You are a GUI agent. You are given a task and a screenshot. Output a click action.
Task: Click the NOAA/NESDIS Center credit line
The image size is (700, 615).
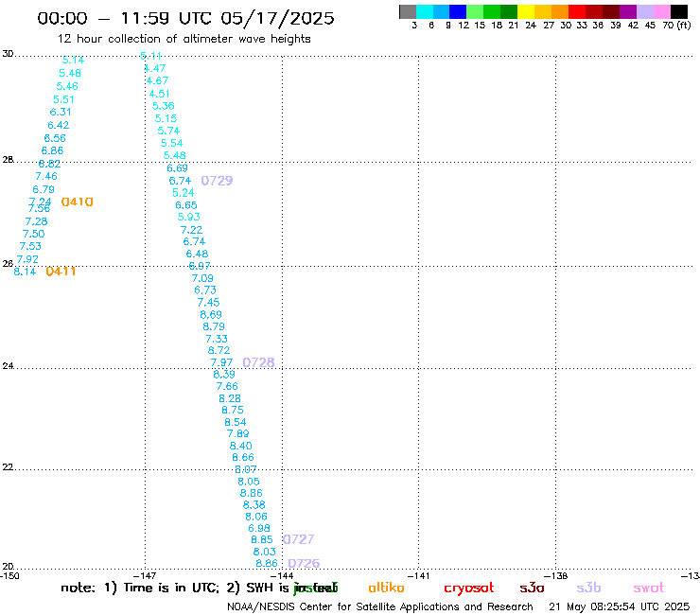point(380,606)
